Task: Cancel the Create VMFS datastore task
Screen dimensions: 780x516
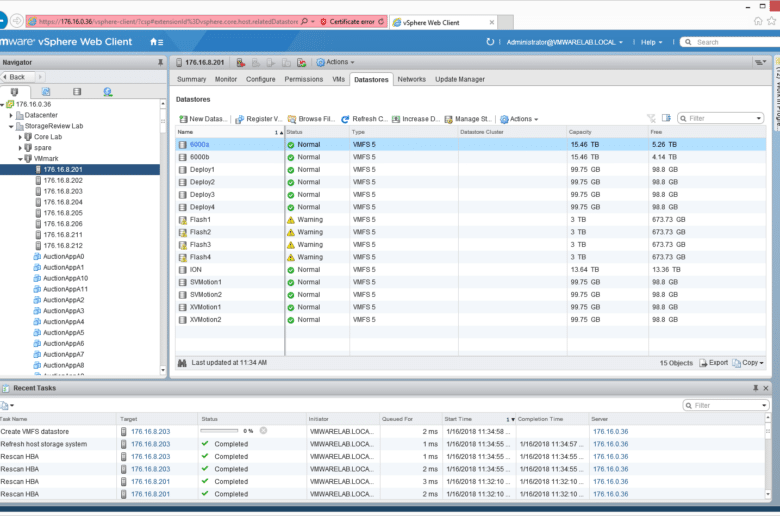Action: 263,430
